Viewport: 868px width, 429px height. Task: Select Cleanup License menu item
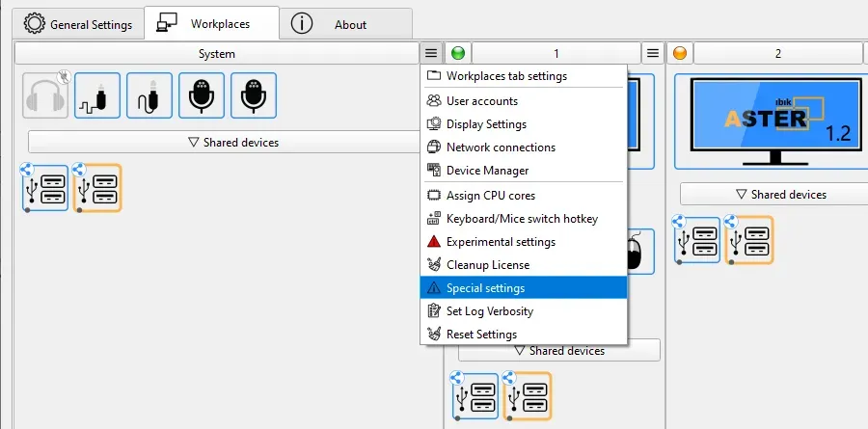point(524,265)
